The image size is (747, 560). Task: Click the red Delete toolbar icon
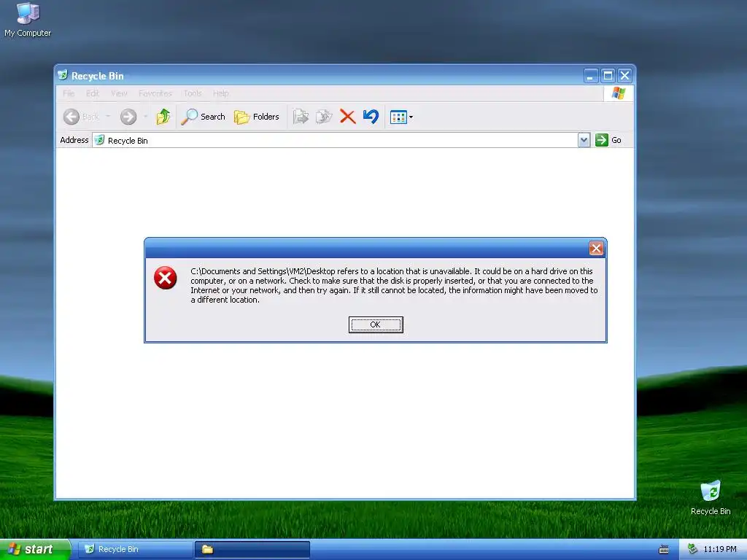[x=348, y=117]
